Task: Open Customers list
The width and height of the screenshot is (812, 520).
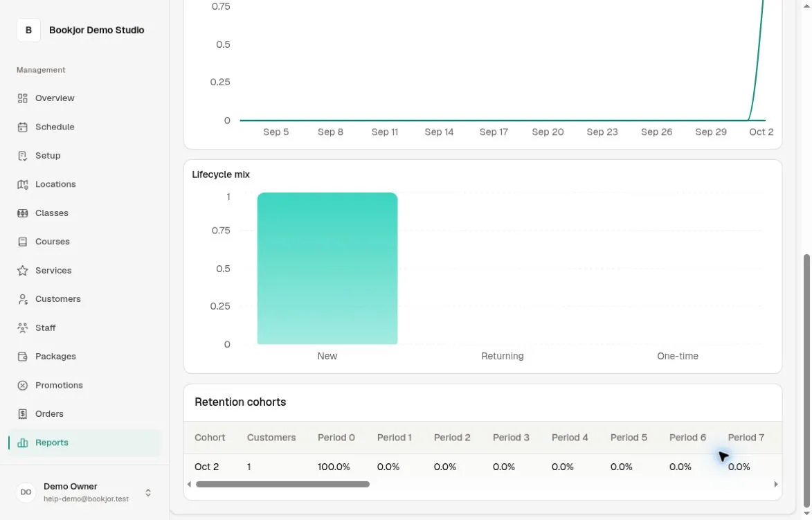Action: pyautogui.click(x=84, y=299)
